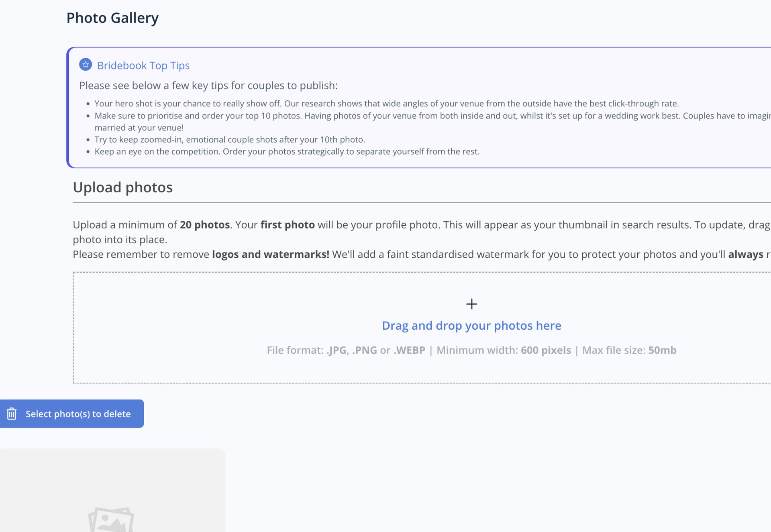The width and height of the screenshot is (771, 532).
Task: Click the "Max file size: 50mb" text
Action: pos(629,351)
